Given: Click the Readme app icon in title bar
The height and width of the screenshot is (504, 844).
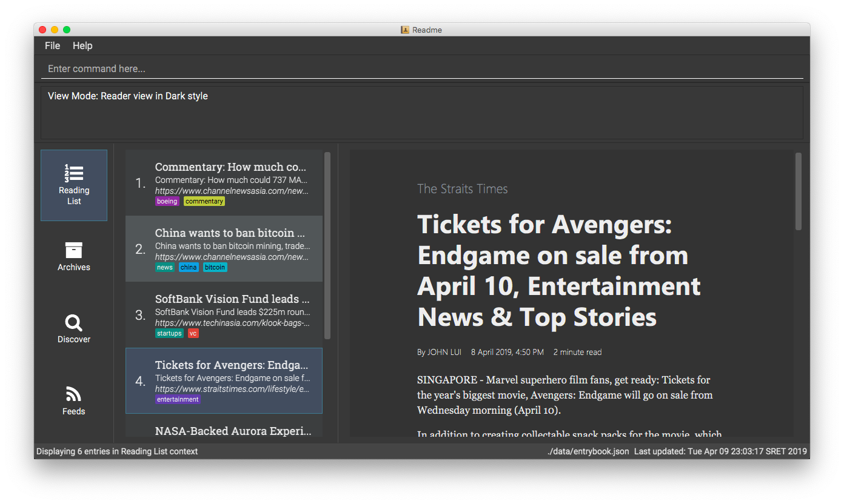Looking at the screenshot, I should (405, 30).
